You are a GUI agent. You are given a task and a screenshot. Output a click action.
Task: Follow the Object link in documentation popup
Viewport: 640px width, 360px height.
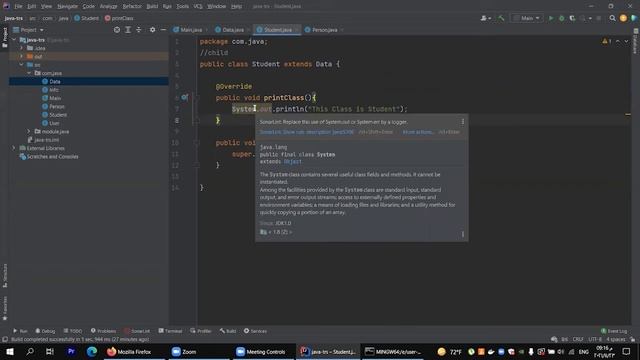(x=293, y=162)
